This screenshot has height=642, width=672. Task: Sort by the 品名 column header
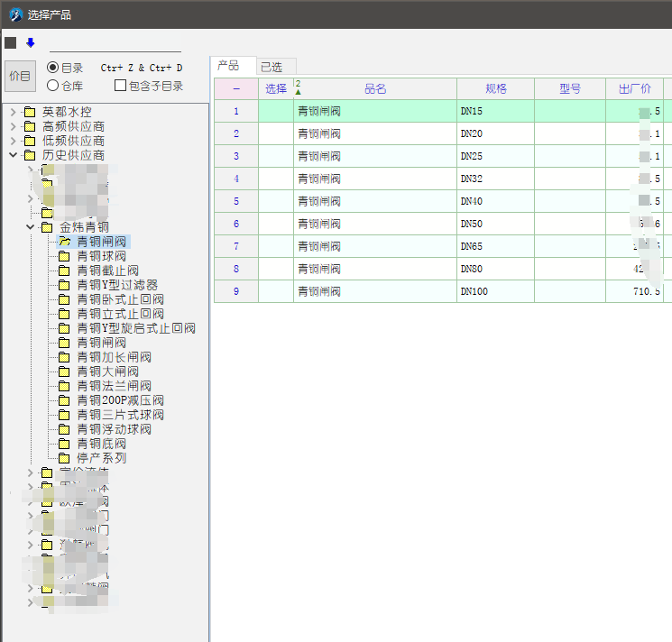(374, 88)
